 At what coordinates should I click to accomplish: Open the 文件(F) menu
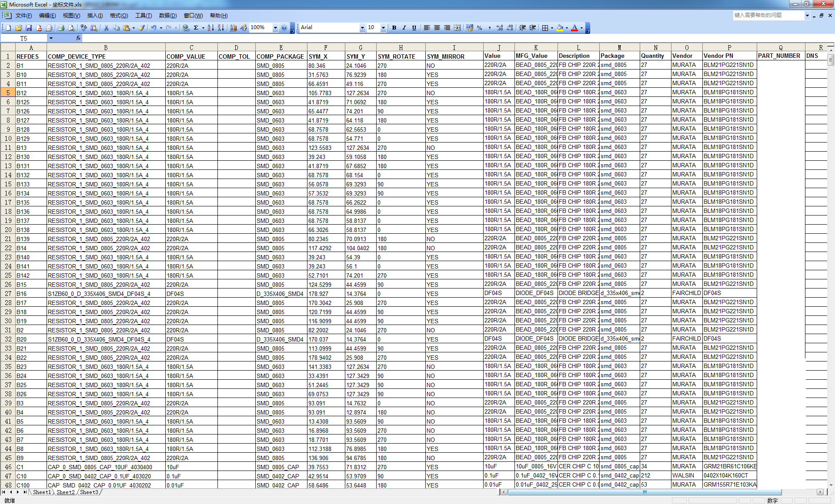coord(23,16)
